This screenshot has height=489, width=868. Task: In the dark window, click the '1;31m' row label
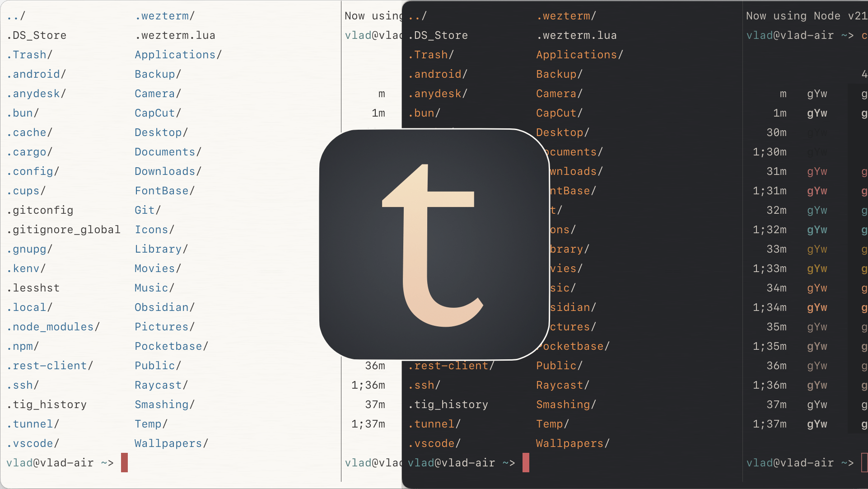coord(770,191)
